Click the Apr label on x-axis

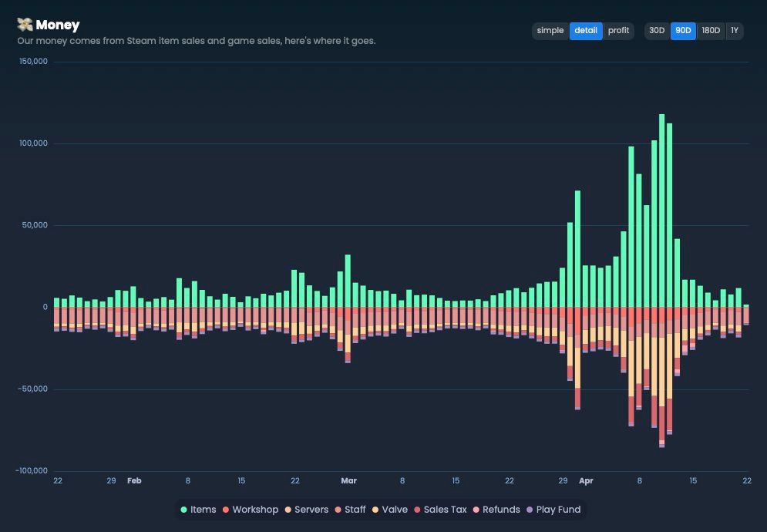tap(587, 481)
